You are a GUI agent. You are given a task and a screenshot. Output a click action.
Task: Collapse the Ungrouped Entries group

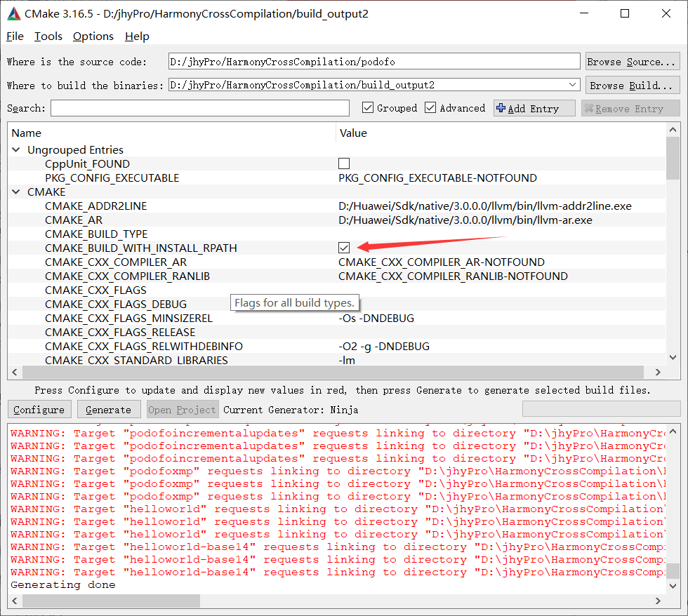pyautogui.click(x=15, y=149)
